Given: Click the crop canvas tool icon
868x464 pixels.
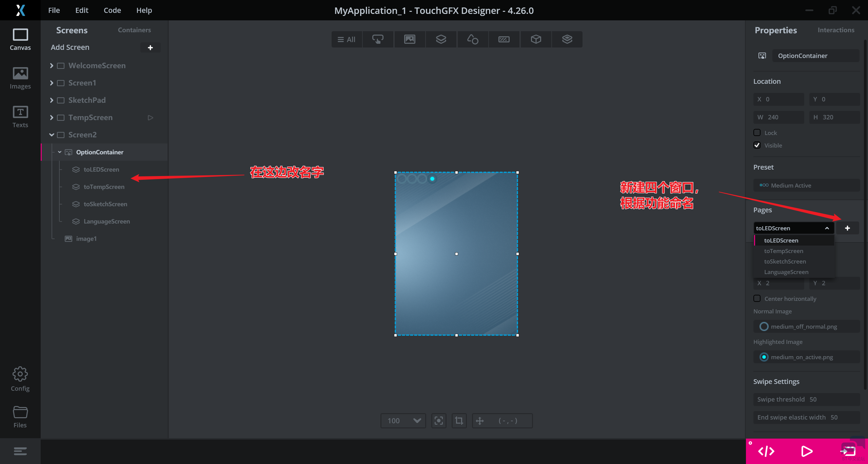Looking at the screenshot, I should pos(459,421).
